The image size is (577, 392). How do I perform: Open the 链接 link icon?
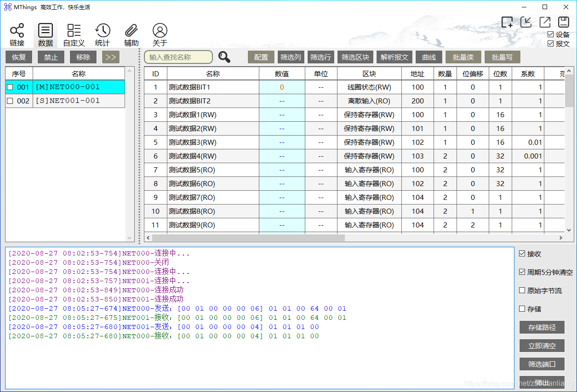[17, 31]
